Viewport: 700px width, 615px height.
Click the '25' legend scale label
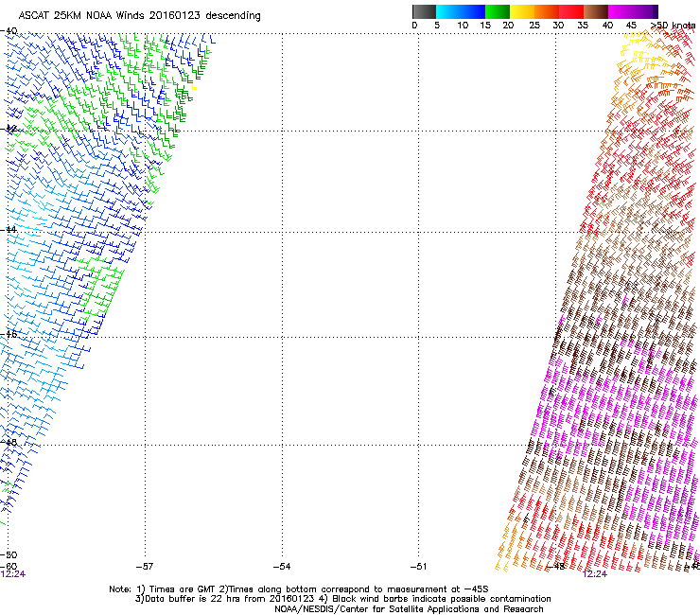click(534, 26)
